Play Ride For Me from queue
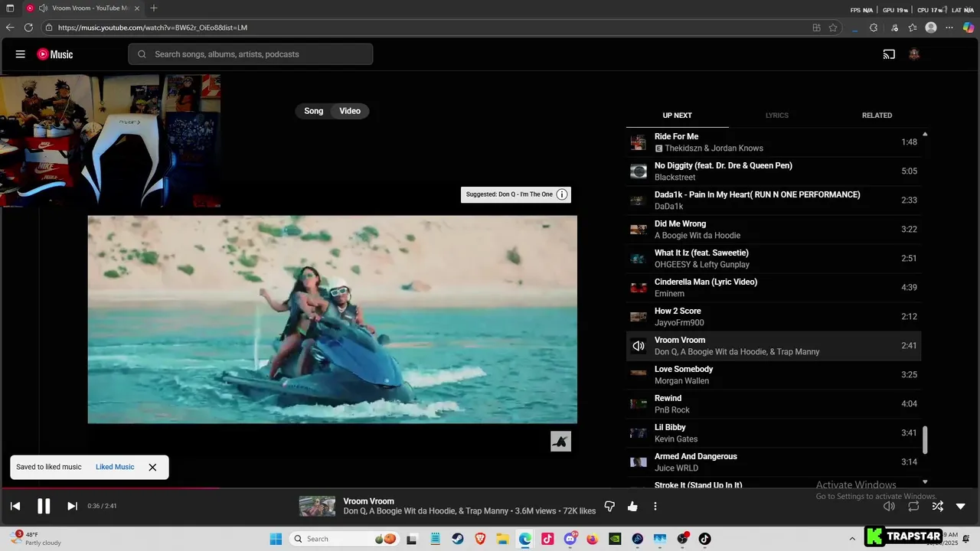980x551 pixels. click(773, 142)
